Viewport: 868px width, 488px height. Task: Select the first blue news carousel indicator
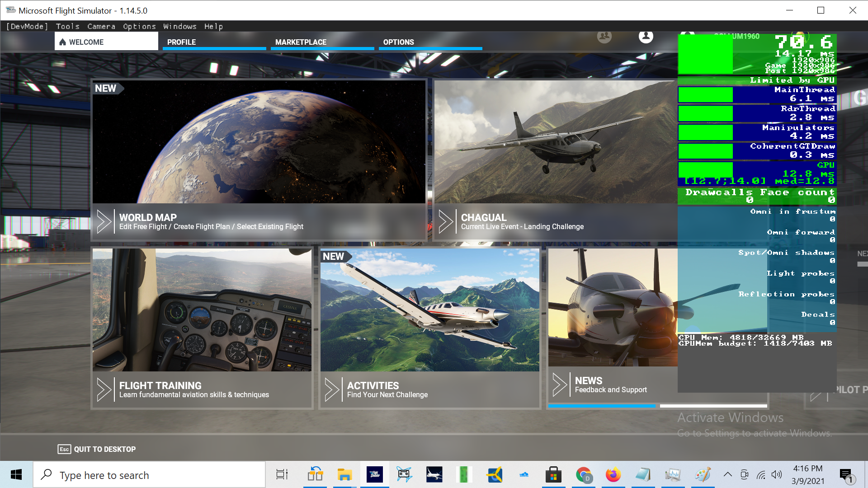tap(602, 406)
